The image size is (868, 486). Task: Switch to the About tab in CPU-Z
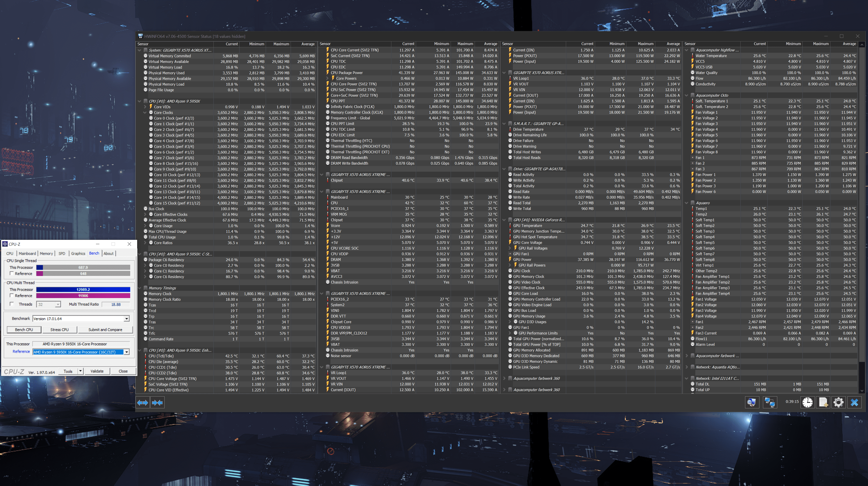coord(108,254)
